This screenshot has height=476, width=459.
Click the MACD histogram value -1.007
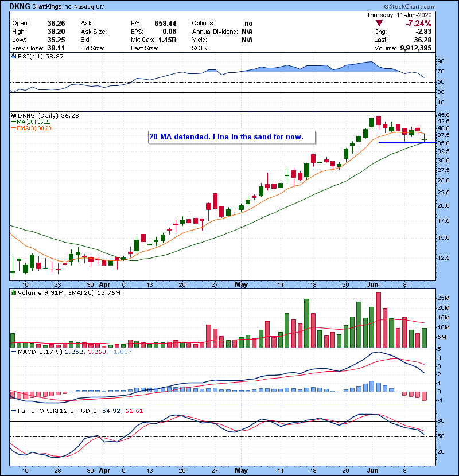[121, 352]
